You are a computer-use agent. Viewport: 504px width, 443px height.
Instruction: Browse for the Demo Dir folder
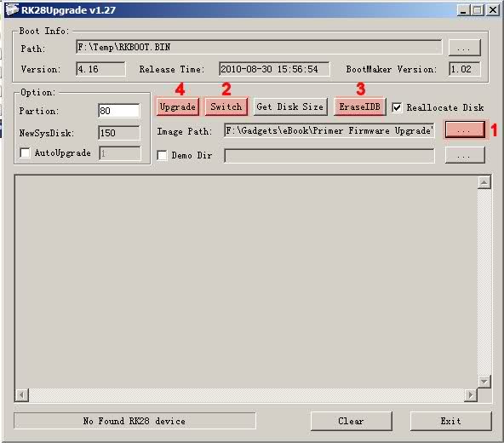[465, 155]
